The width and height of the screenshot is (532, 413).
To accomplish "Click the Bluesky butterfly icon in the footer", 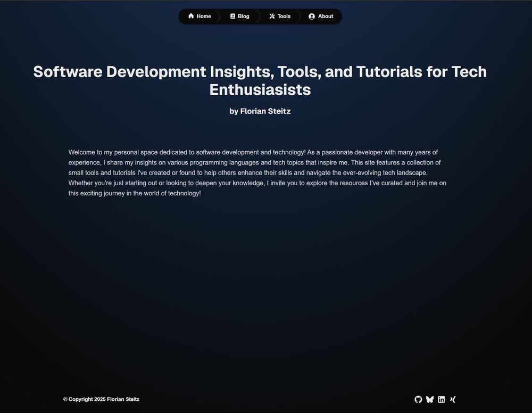I will [x=429, y=399].
